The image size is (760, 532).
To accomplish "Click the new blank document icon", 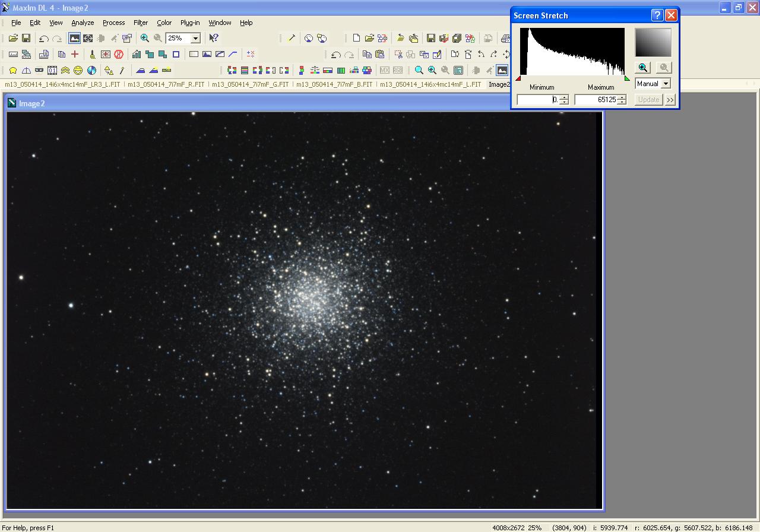I will tap(356, 38).
